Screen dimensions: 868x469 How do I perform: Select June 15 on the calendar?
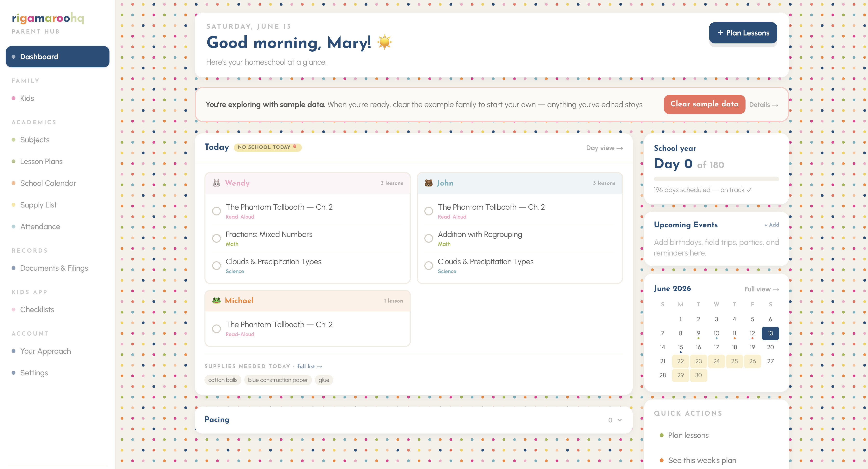(680, 347)
